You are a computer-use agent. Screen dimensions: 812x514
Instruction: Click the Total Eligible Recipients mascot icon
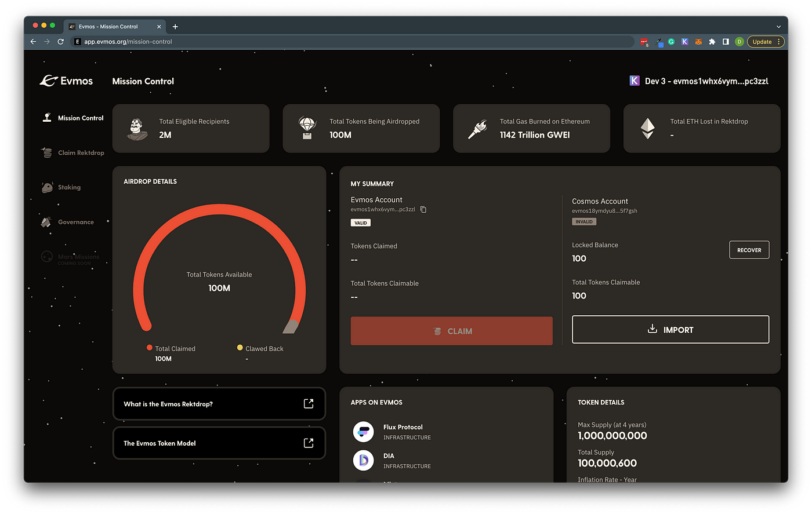click(137, 129)
